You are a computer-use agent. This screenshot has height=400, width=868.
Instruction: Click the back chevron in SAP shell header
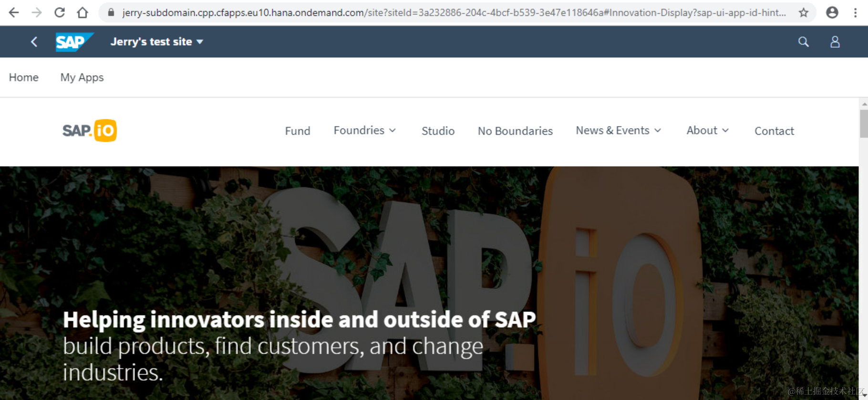coord(34,42)
